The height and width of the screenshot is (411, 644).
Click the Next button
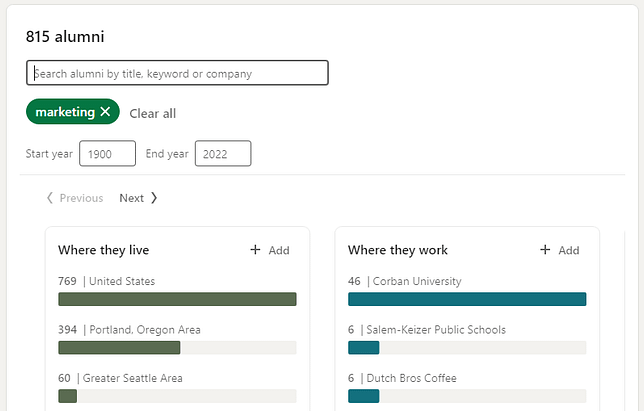[x=138, y=198]
